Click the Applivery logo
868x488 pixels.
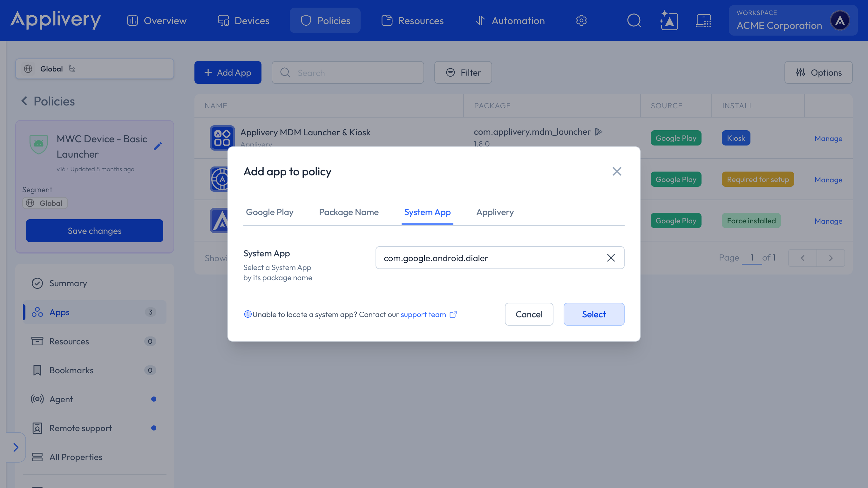56,20
